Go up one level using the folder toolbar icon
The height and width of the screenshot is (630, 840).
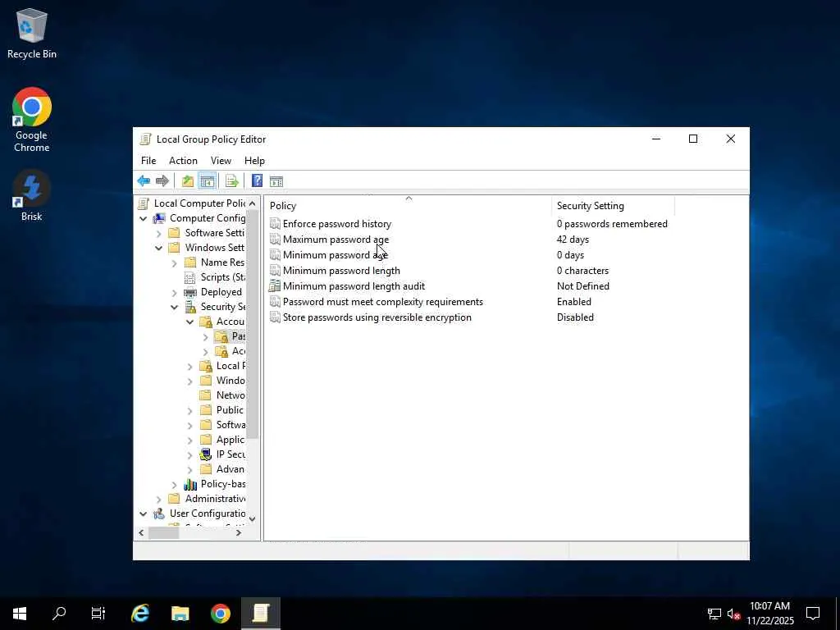188,181
